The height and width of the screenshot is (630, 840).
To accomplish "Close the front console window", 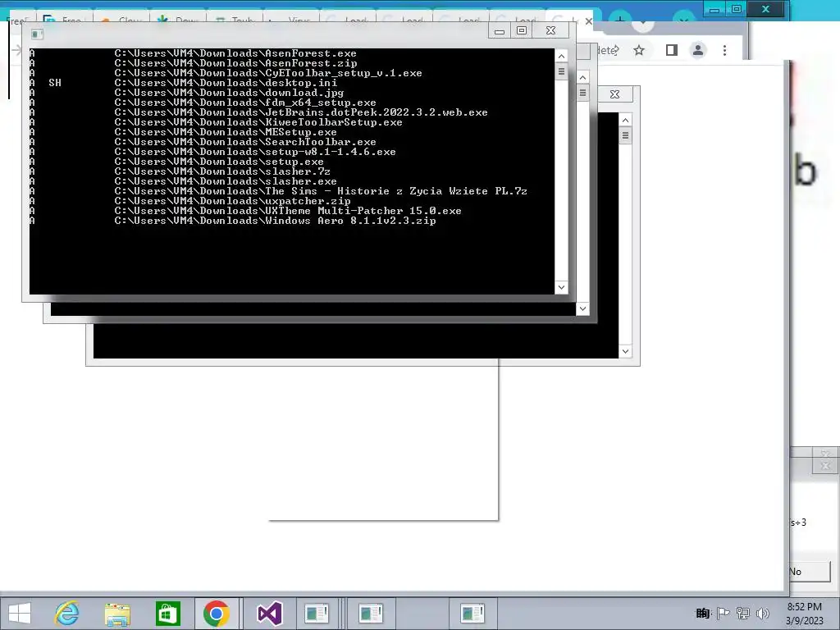I will pos(550,31).
